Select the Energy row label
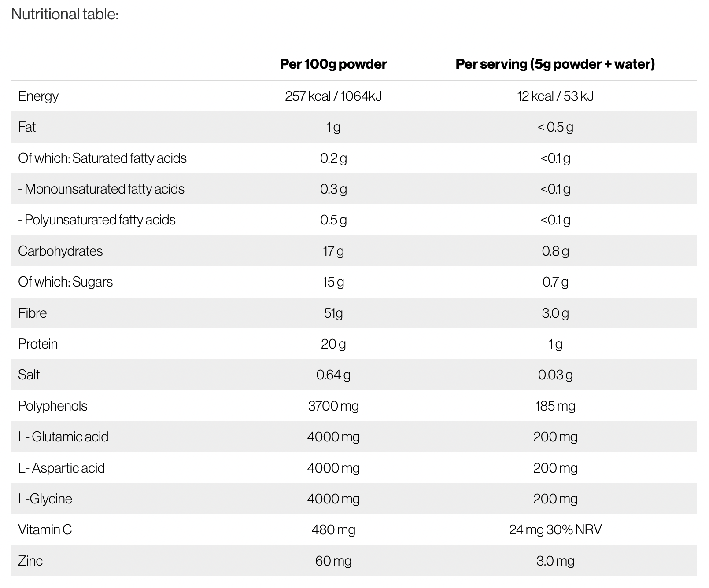 [x=38, y=96]
